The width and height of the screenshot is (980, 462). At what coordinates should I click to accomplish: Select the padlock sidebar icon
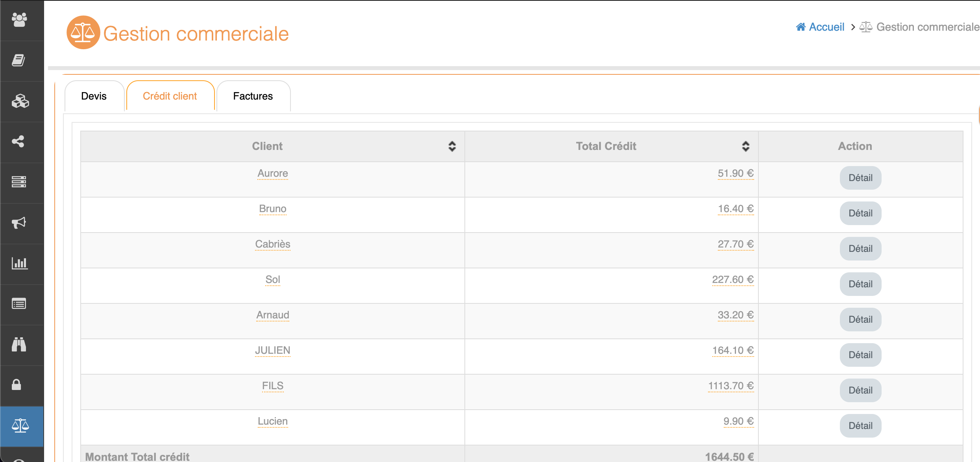[x=17, y=384]
